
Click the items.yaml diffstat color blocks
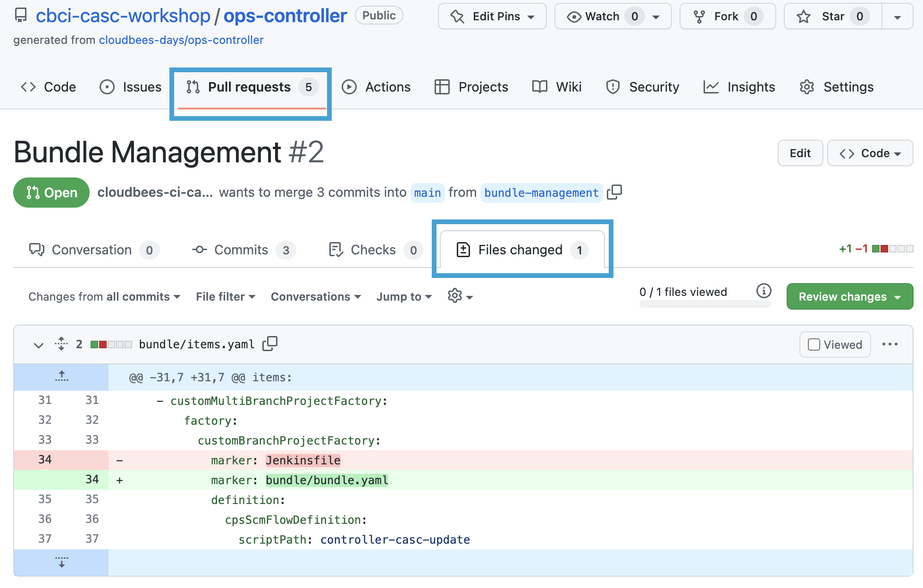[111, 344]
